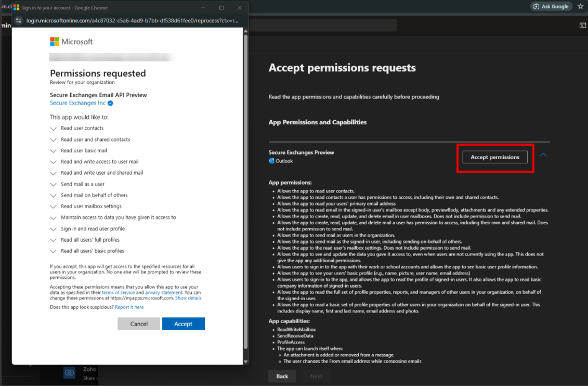This screenshot has width=588, height=386.
Task: Click 'Secure Exchanges Email API Preview' app name
Action: click(98, 95)
